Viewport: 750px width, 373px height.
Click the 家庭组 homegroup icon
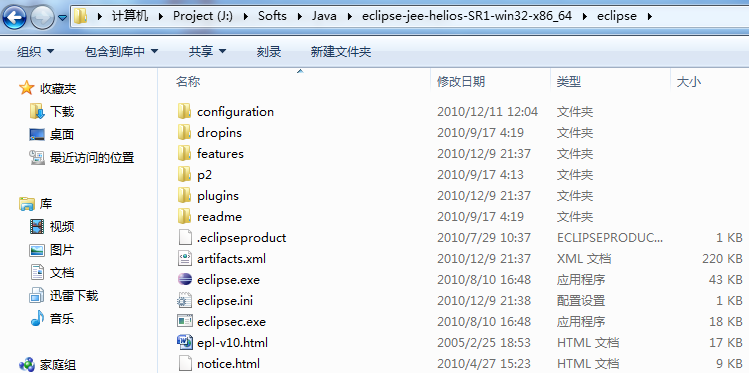27,364
